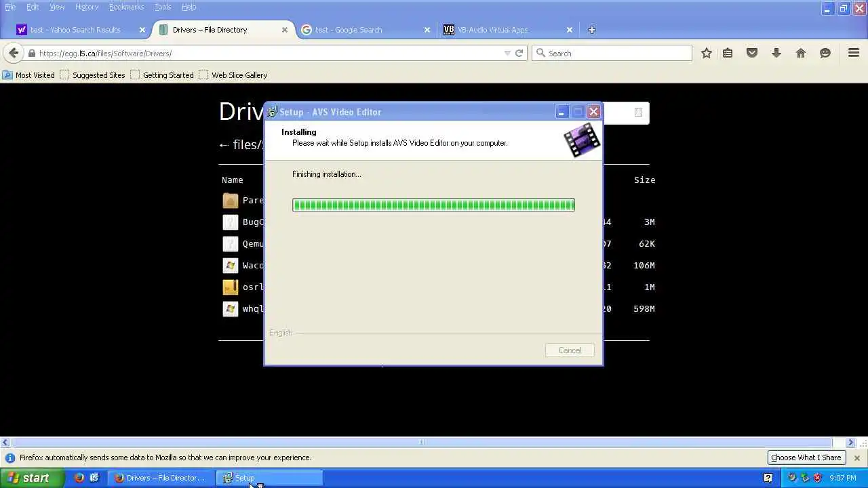This screenshot has width=868, height=488.
Task: Click the whql file Windows icon
Action: (x=231, y=309)
